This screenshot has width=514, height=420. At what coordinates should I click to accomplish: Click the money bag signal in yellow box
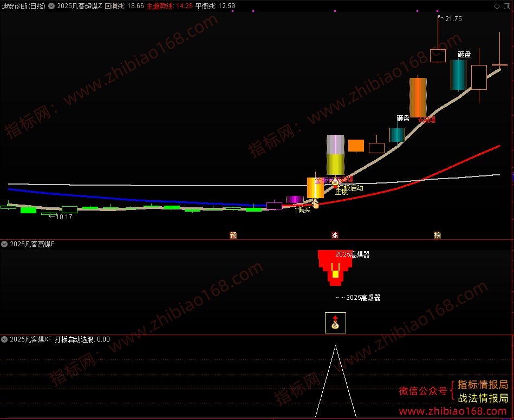[335, 323]
